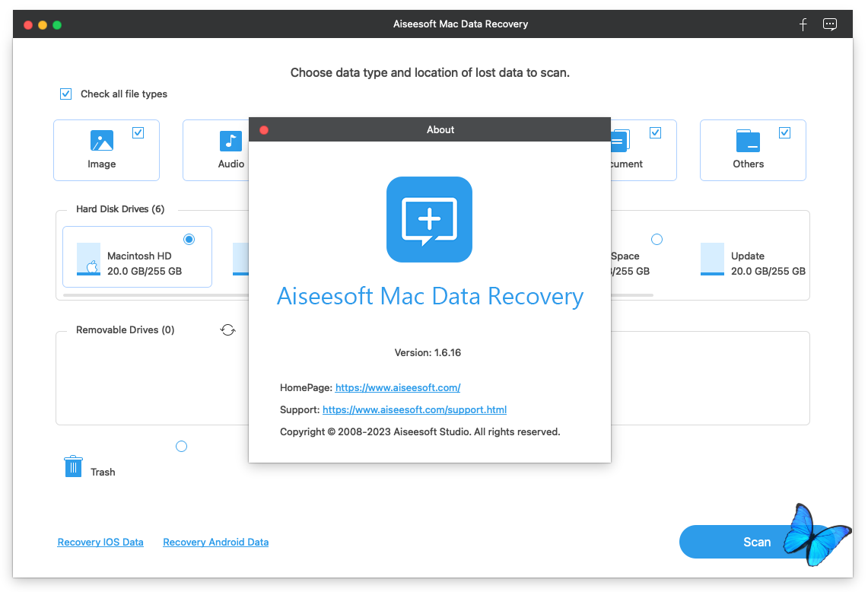Viewport: 868px width, 592px height.
Task: Click the Update drive icon
Action: click(x=712, y=259)
